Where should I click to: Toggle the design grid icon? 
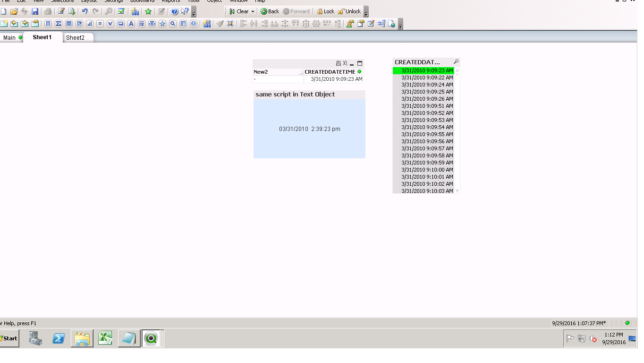tap(230, 24)
